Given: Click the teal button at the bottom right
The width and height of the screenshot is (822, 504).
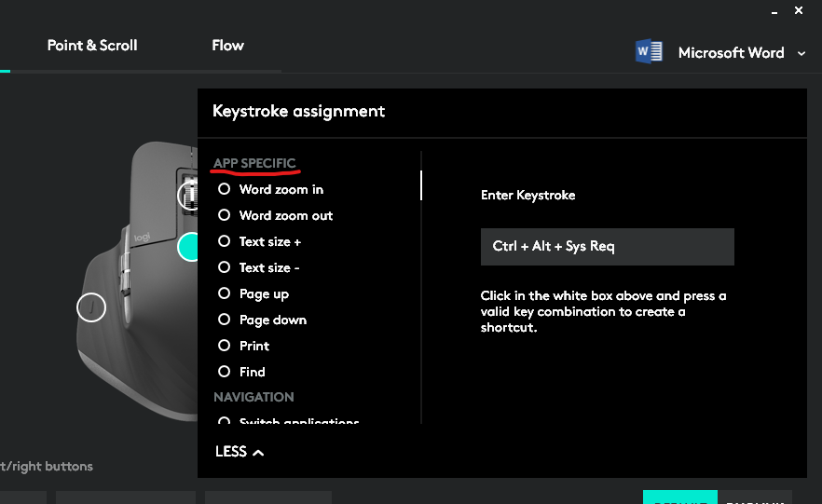Looking at the screenshot, I should point(679,497).
